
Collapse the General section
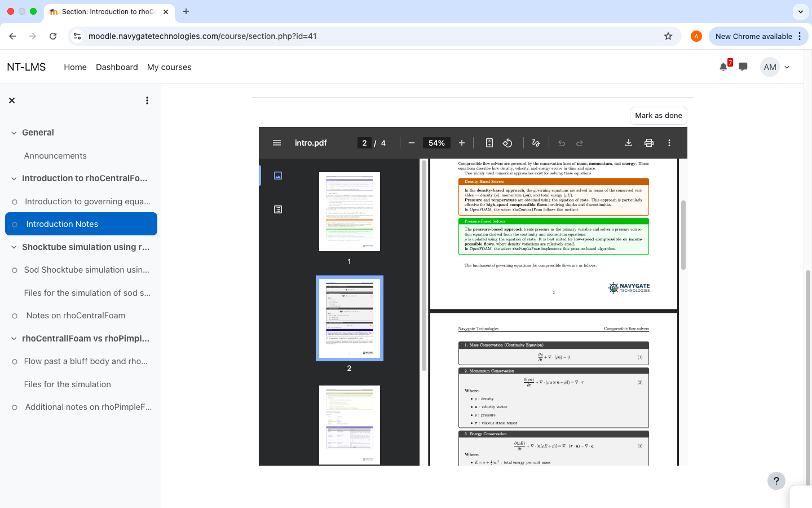pyautogui.click(x=14, y=133)
